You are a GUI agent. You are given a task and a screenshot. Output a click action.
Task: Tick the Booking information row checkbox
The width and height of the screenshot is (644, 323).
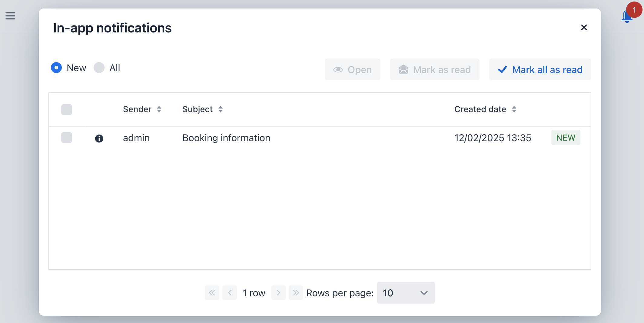pos(67,138)
